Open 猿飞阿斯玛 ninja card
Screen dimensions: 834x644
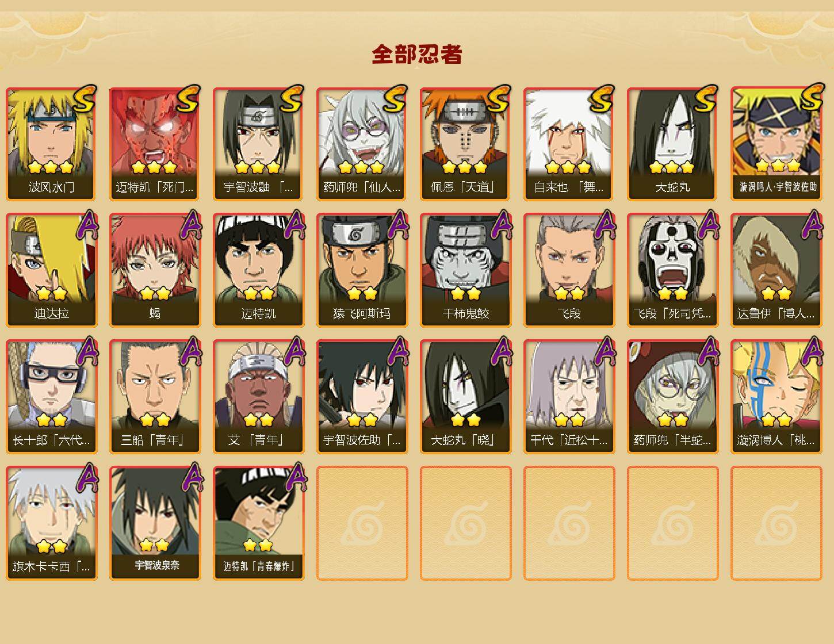(x=362, y=270)
